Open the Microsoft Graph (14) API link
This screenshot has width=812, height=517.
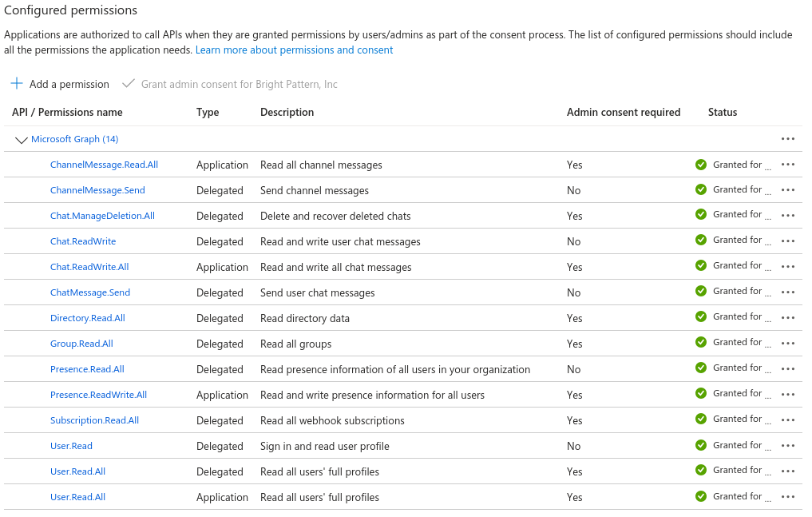point(74,139)
